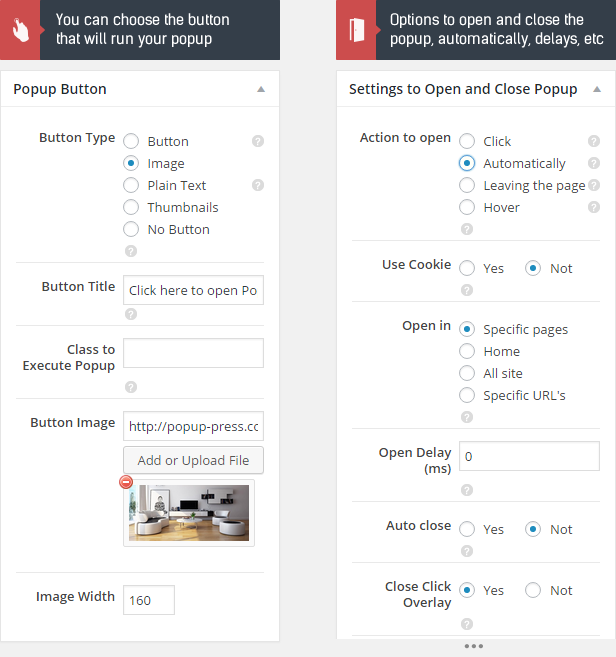Select Click as the action to open

click(467, 141)
